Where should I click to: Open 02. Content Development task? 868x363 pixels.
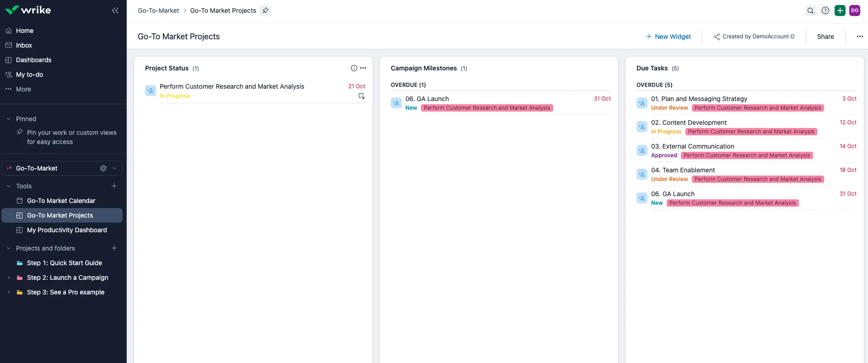coord(689,123)
